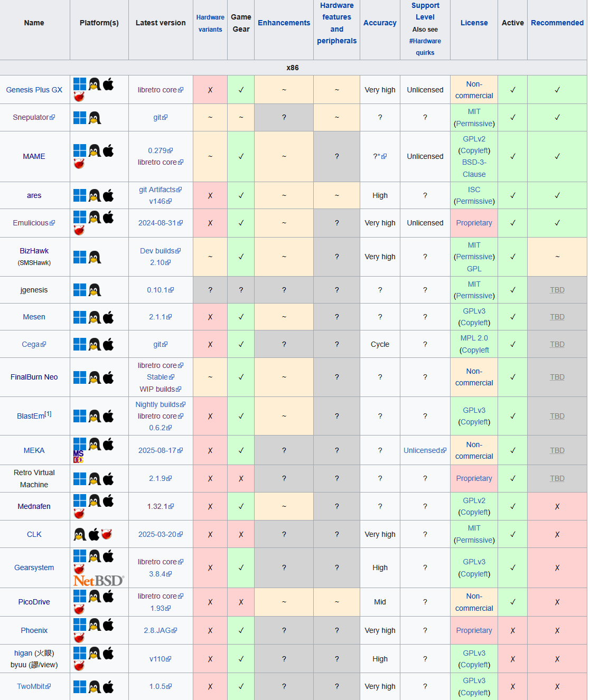Viewport: 590px width, 700px height.
Task: Click the Linux icon in TwoMbit row
Action: [95, 687]
